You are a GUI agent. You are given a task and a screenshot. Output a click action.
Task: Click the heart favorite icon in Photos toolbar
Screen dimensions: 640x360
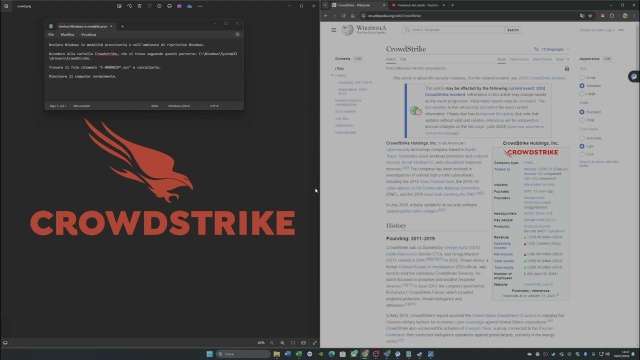tap(149, 6)
